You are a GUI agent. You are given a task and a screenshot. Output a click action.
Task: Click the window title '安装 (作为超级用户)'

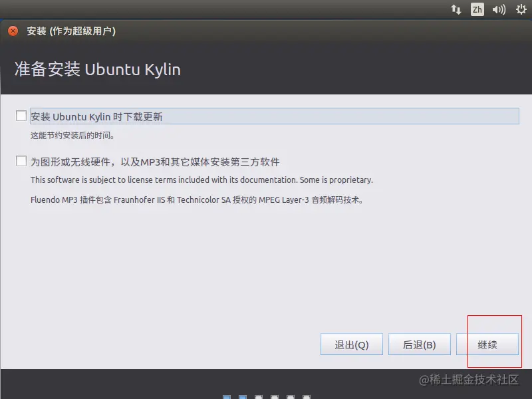71,31
